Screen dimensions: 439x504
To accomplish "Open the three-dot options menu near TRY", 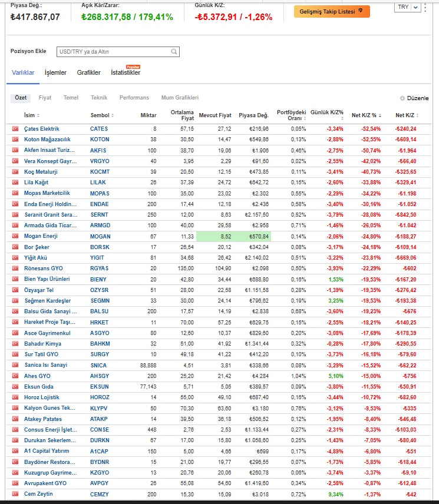I will 425,8.
